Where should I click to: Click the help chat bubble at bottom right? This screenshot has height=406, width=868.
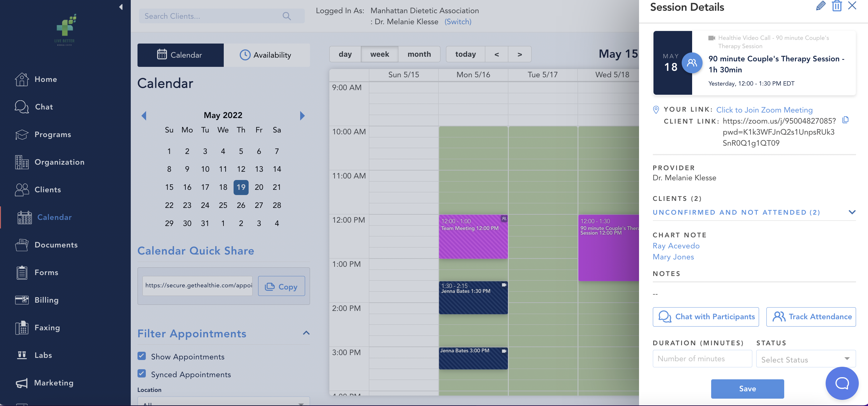click(843, 383)
